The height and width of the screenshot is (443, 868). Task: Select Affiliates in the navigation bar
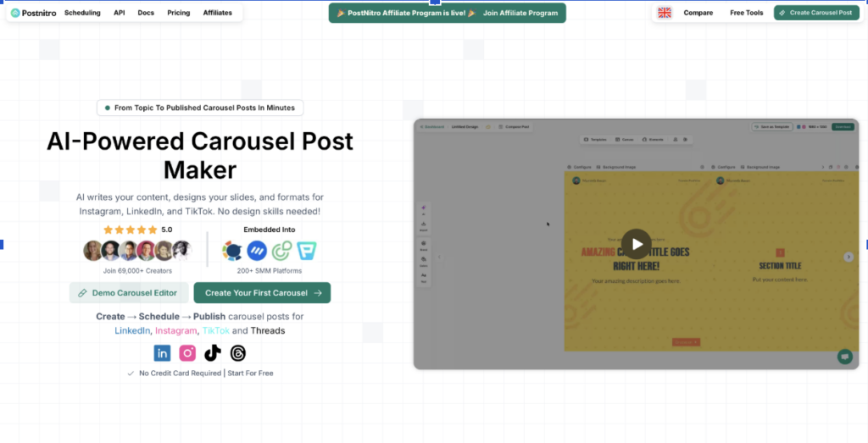(x=218, y=13)
